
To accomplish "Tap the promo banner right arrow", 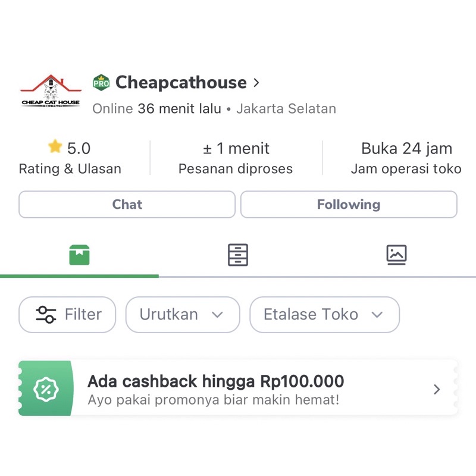I will click(437, 389).
